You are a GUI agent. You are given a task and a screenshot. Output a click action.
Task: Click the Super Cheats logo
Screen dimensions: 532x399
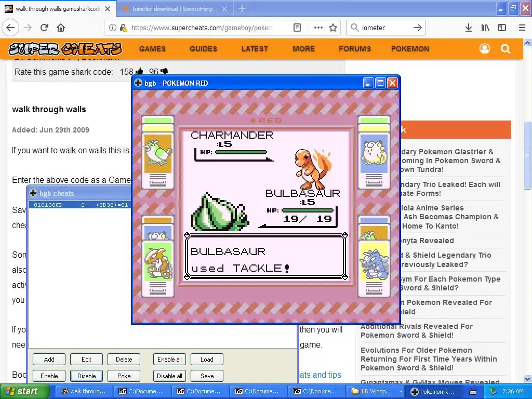click(x=65, y=49)
